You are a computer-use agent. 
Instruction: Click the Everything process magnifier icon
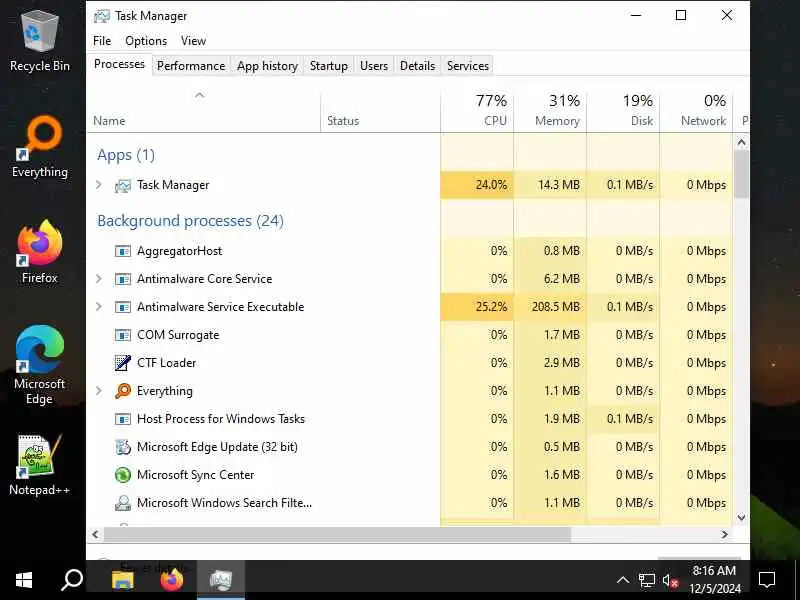[x=122, y=391]
